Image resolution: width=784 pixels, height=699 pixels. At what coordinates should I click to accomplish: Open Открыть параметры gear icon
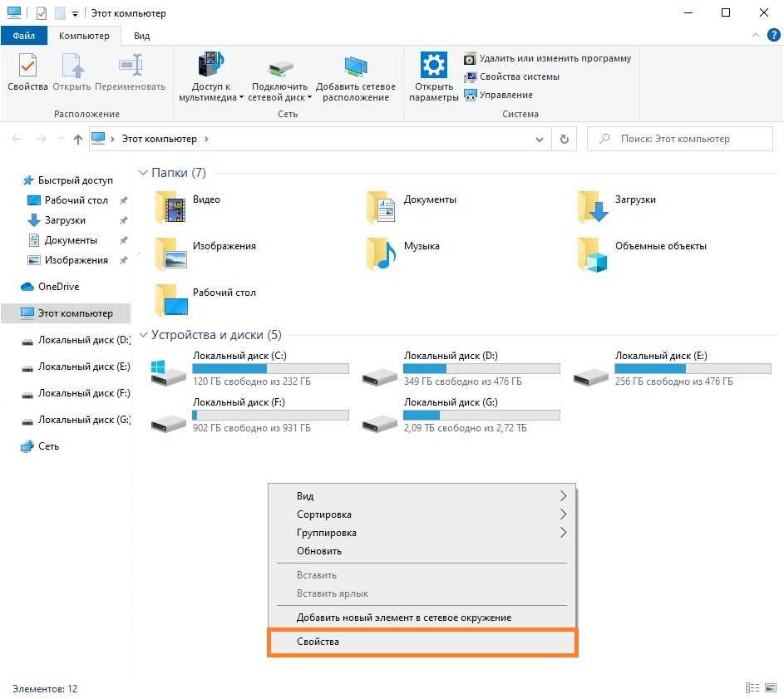[x=433, y=66]
